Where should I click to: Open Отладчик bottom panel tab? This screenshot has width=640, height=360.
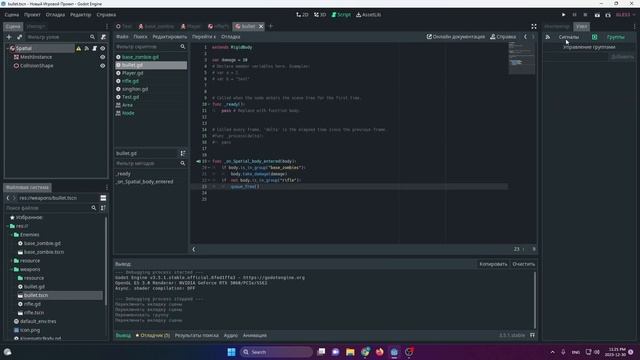153,335
